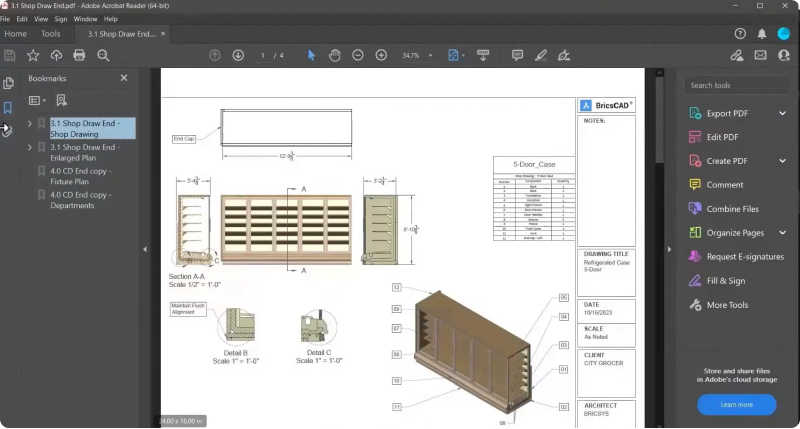The image size is (800, 429).
Task: Open the page thumbnails panel icon
Action: [x=8, y=83]
